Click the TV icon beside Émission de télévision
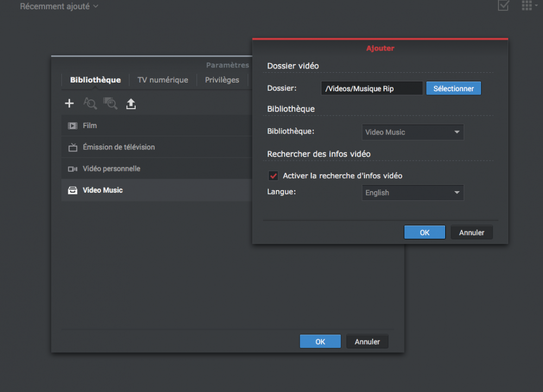 tap(72, 147)
